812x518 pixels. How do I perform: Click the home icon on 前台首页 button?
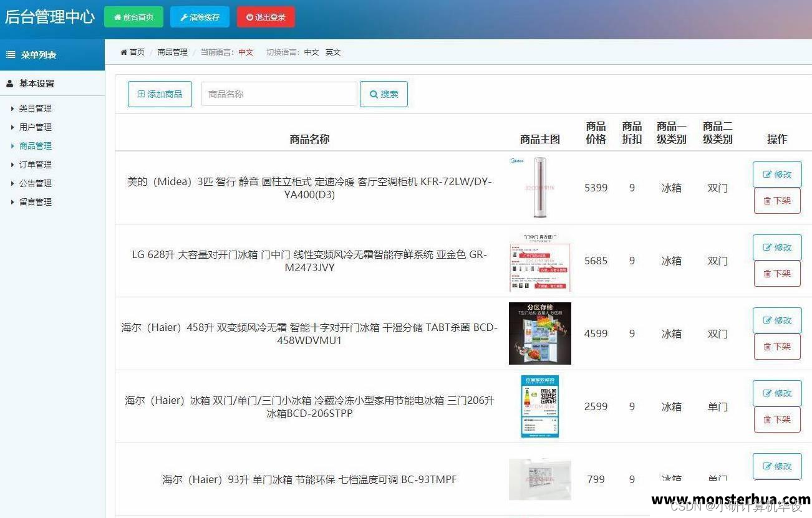(118, 17)
